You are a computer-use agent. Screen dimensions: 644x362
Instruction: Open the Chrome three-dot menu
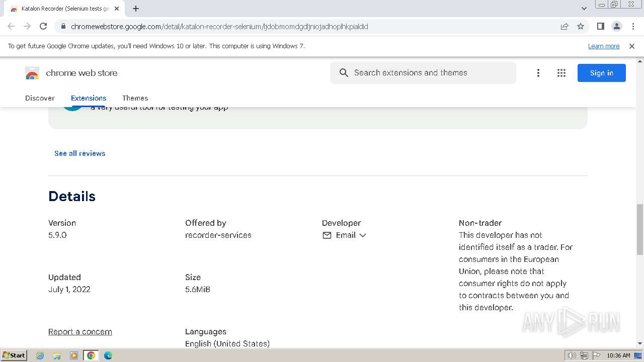633,26
